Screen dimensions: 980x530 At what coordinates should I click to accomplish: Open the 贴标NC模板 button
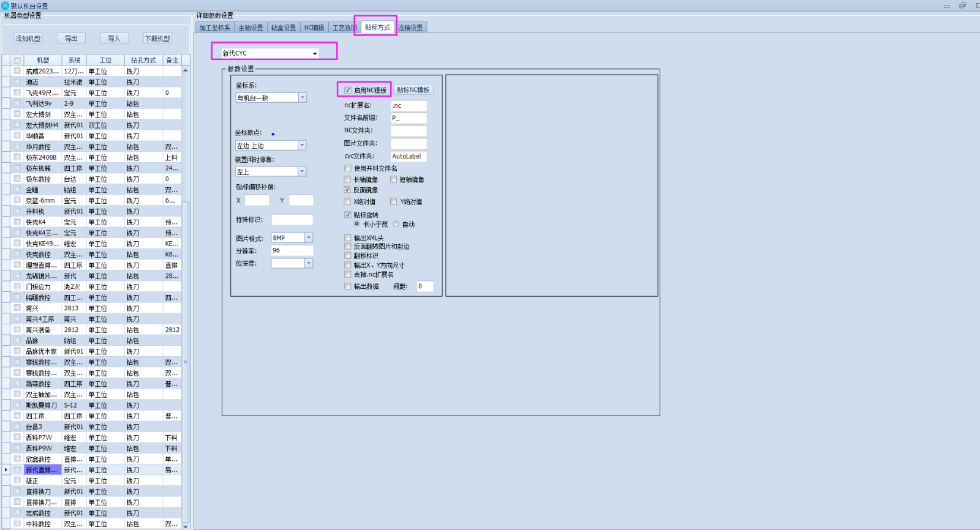click(x=413, y=90)
